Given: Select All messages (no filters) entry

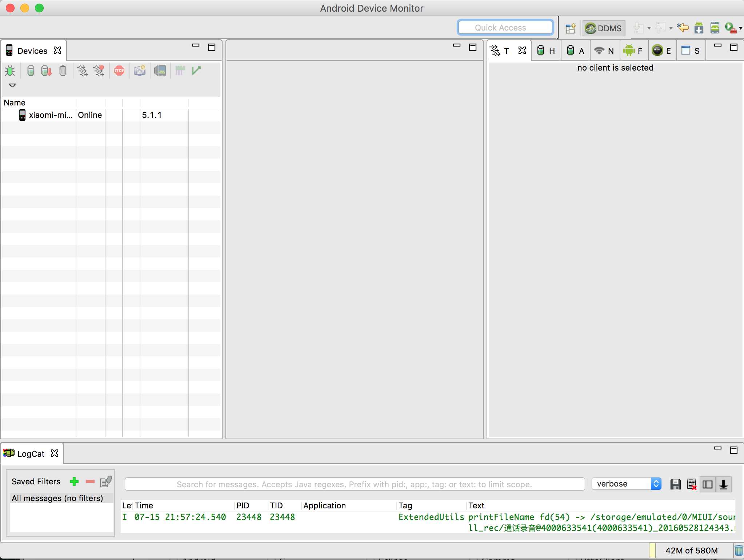Looking at the screenshot, I should coord(62,498).
